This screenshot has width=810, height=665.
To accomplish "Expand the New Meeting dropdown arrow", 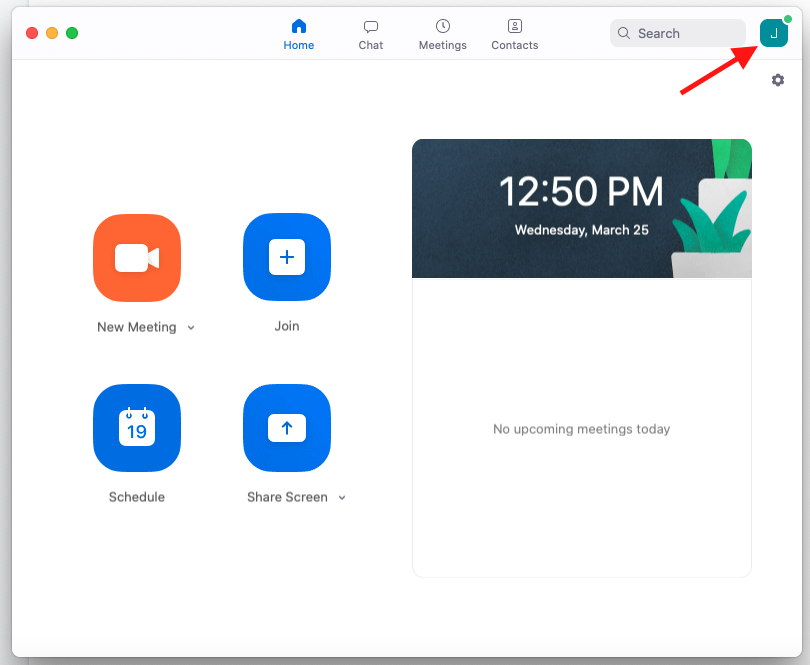I will click(191, 328).
